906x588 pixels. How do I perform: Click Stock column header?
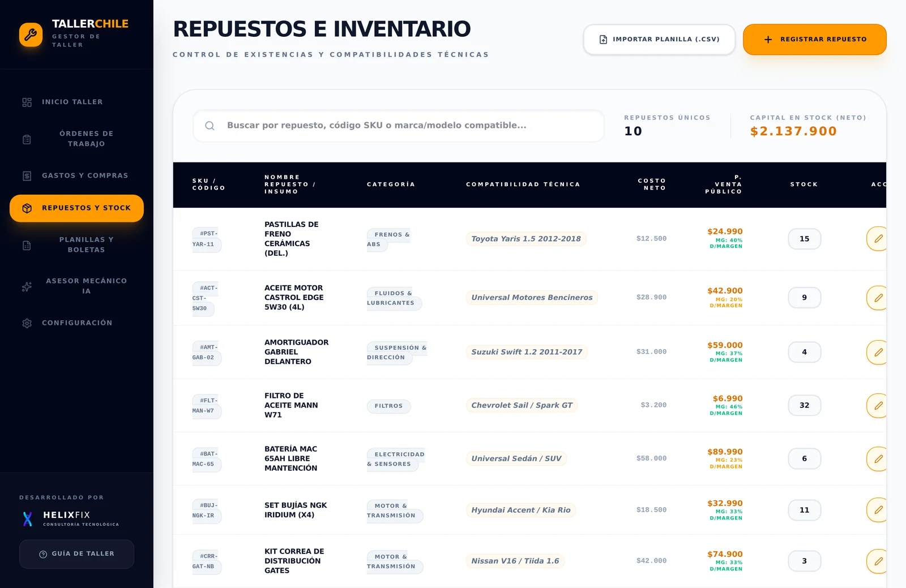click(x=804, y=184)
